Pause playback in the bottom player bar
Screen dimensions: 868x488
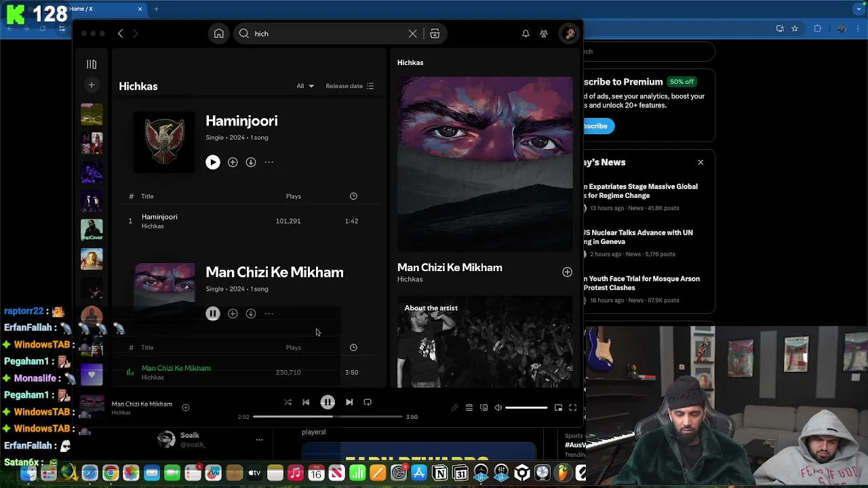328,403
